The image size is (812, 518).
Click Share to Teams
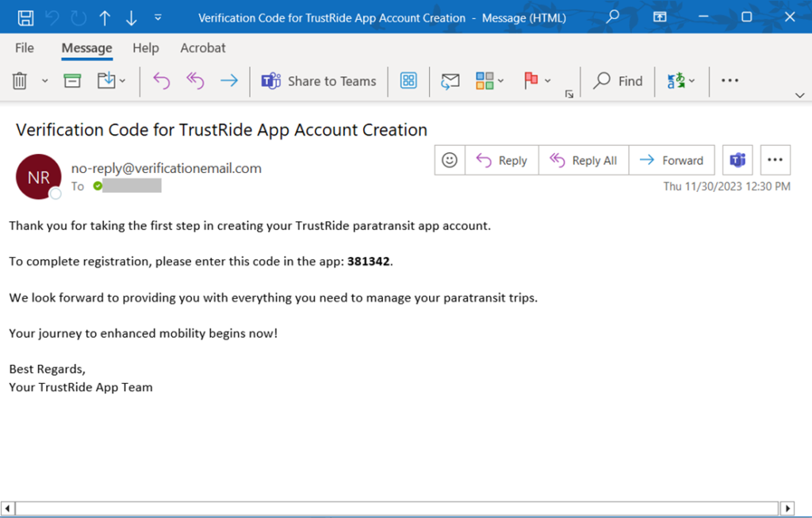(x=319, y=81)
